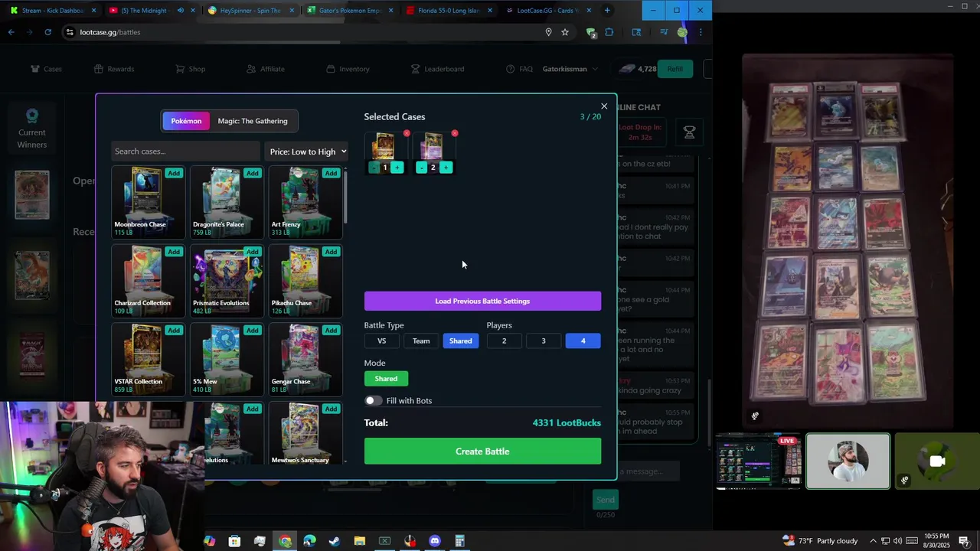Open a new browser tab
Viewport: 980px width, 551px height.
tap(607, 11)
